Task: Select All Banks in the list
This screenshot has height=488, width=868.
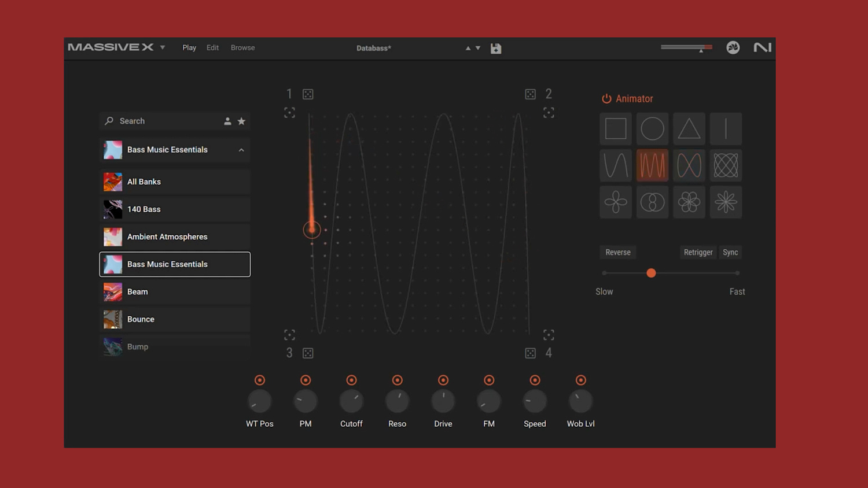Action: [175, 182]
